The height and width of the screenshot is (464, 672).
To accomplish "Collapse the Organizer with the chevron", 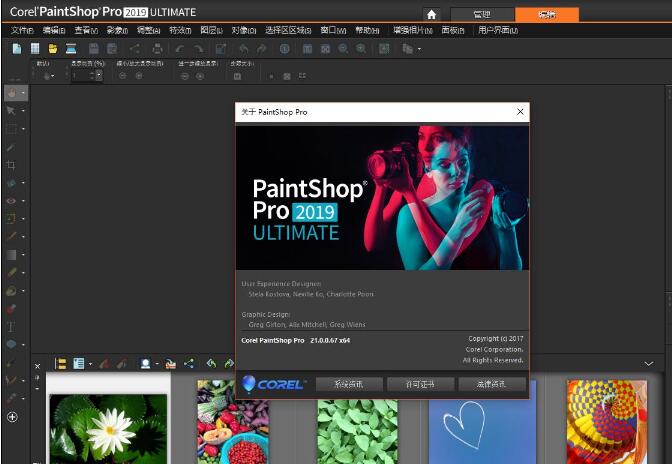I will point(649,363).
